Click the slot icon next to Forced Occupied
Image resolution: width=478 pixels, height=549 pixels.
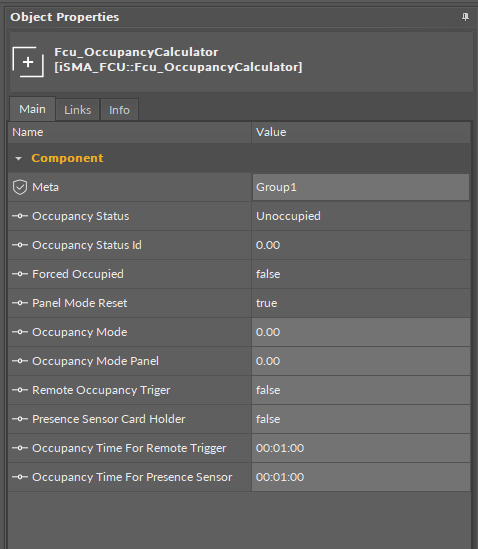pyautogui.click(x=20, y=274)
